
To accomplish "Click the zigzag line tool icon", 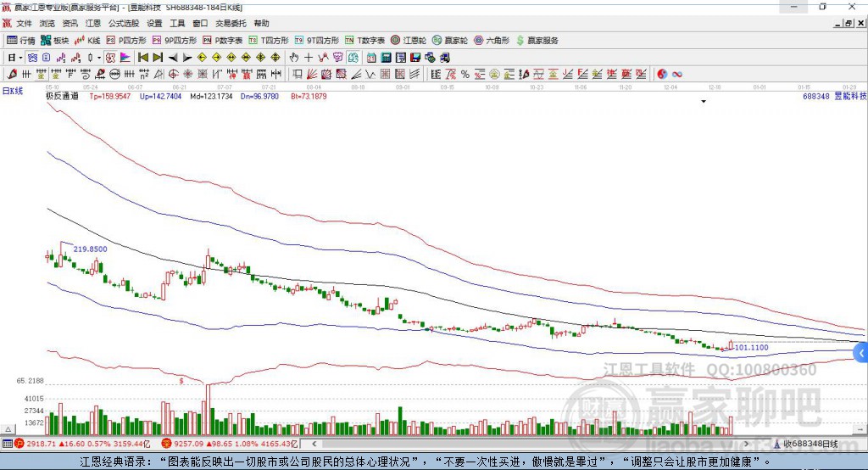I will (x=370, y=75).
